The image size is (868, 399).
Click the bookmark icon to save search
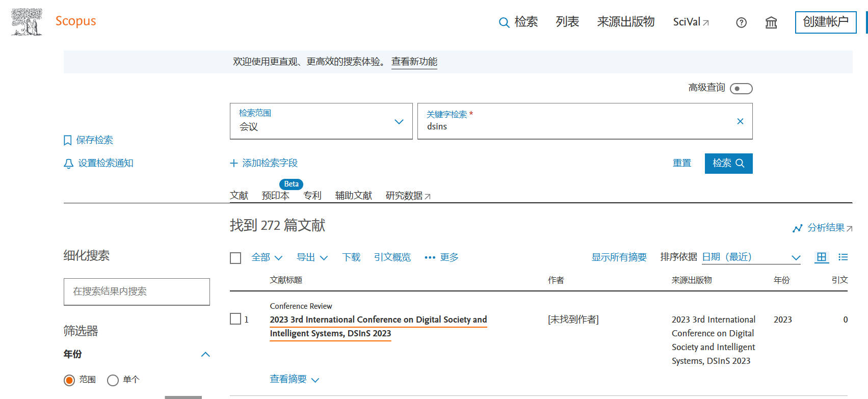[x=68, y=141]
